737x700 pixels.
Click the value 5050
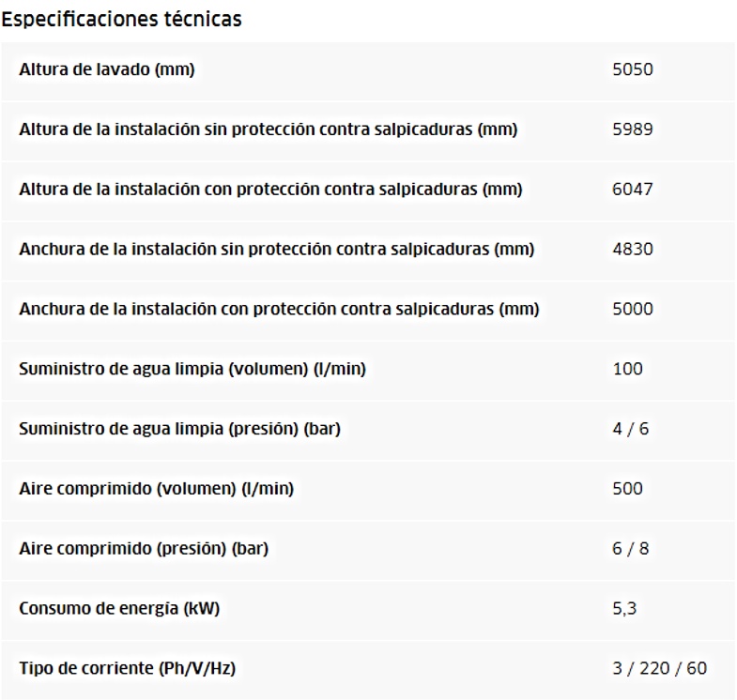[x=633, y=69]
